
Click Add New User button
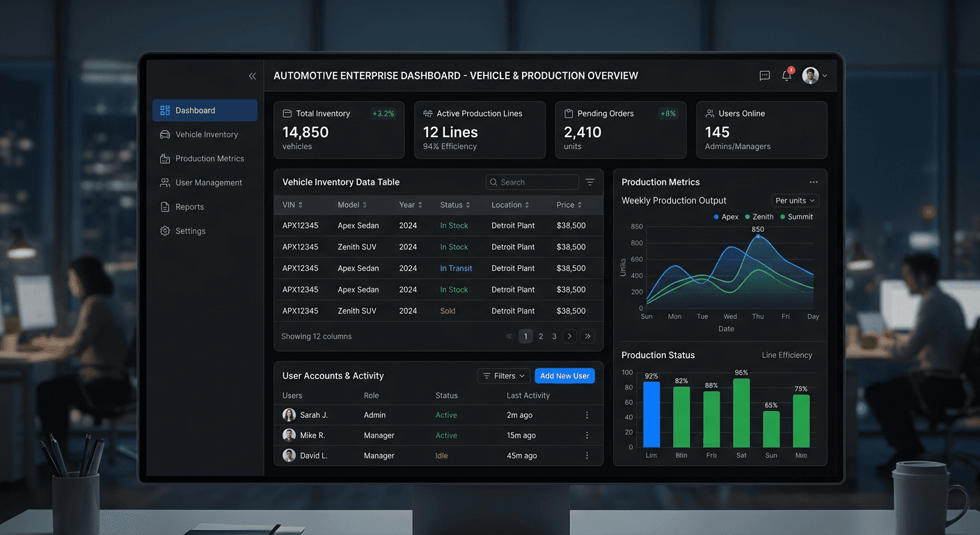point(564,376)
